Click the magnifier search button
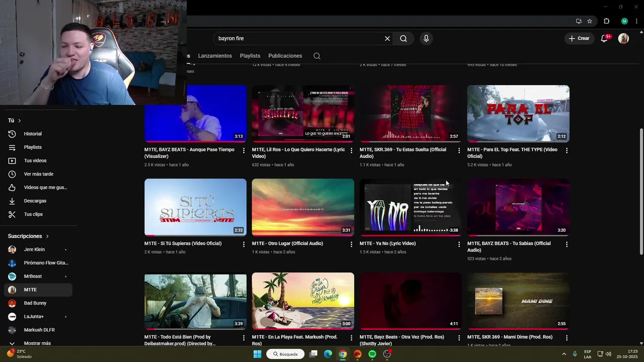644x362 pixels. [404, 38]
